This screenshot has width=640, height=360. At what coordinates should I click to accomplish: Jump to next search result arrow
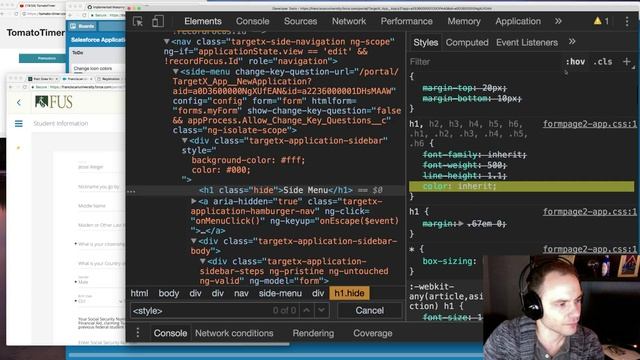pyautogui.click(x=322, y=310)
